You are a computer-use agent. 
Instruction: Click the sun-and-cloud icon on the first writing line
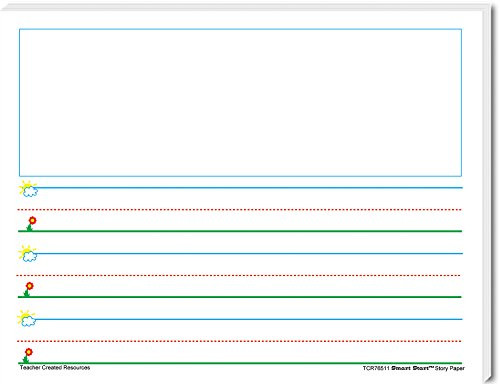click(28, 189)
